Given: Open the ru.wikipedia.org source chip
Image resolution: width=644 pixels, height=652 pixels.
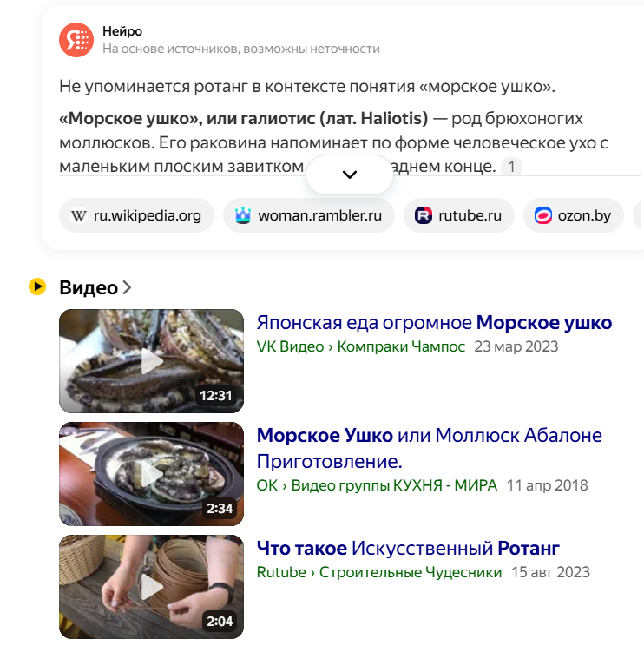Looking at the screenshot, I should coord(136,215).
